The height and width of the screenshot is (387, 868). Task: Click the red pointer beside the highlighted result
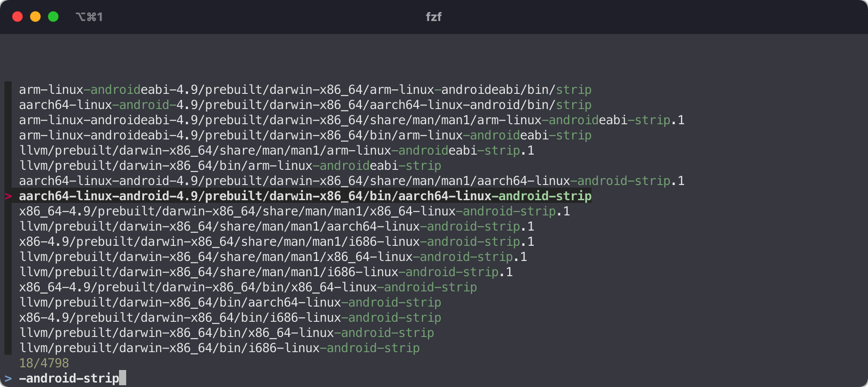(8, 196)
